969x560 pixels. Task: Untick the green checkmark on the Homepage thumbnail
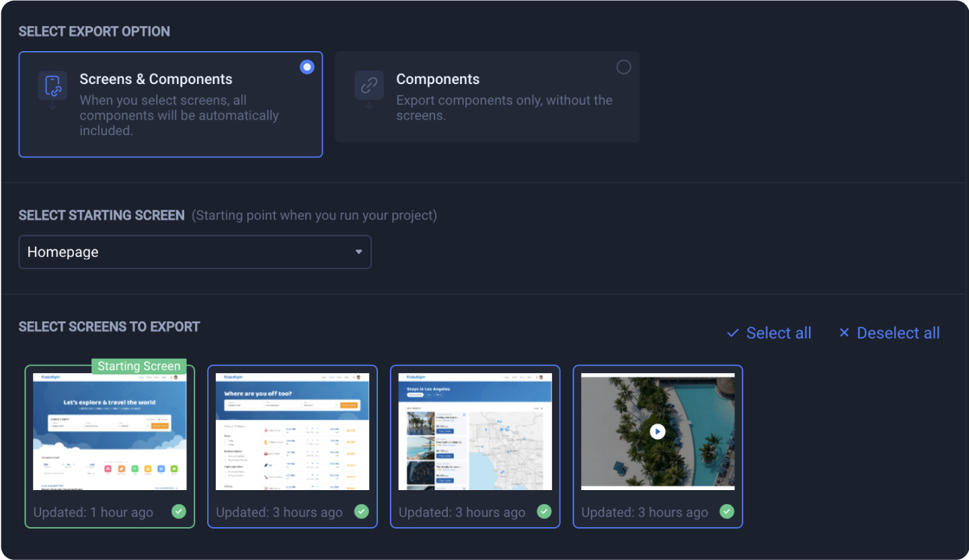tap(178, 512)
